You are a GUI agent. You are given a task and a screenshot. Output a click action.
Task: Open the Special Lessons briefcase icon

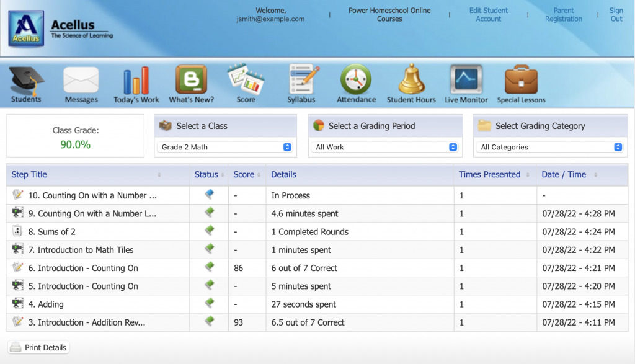pos(521,84)
